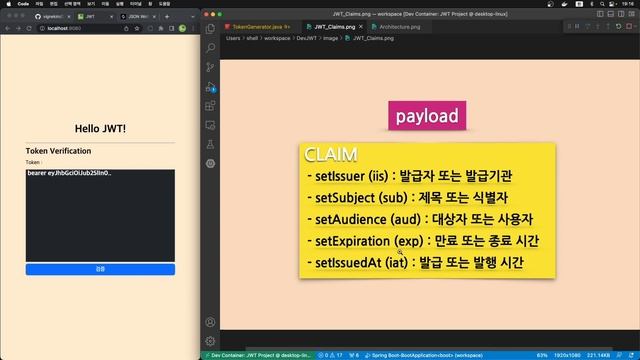The height and width of the screenshot is (360, 640).
Task: Open the Manage gear menu
Action: click(x=210, y=341)
